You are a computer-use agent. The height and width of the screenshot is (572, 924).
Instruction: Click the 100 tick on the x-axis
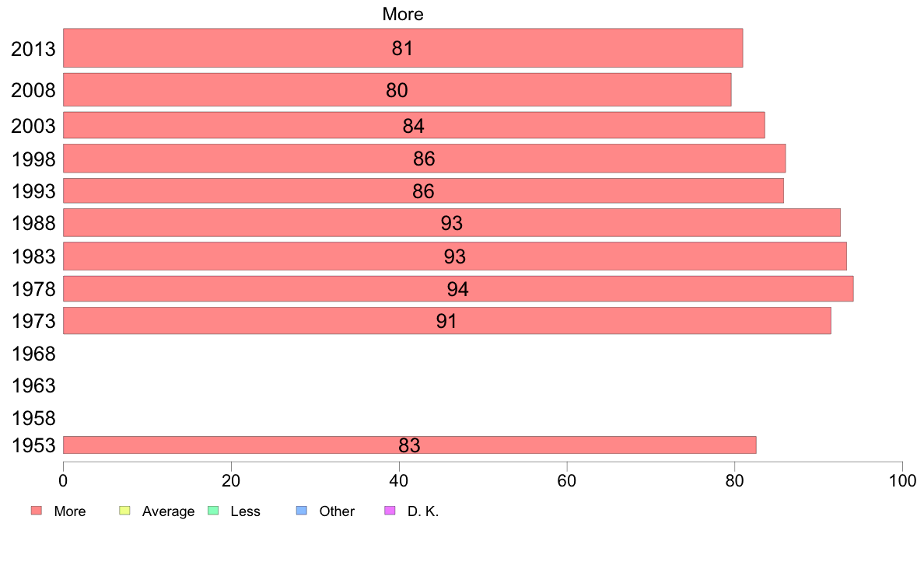pos(902,480)
